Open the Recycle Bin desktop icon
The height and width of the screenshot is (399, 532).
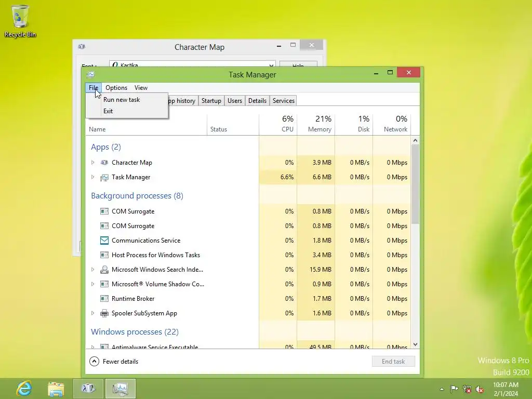point(20,20)
